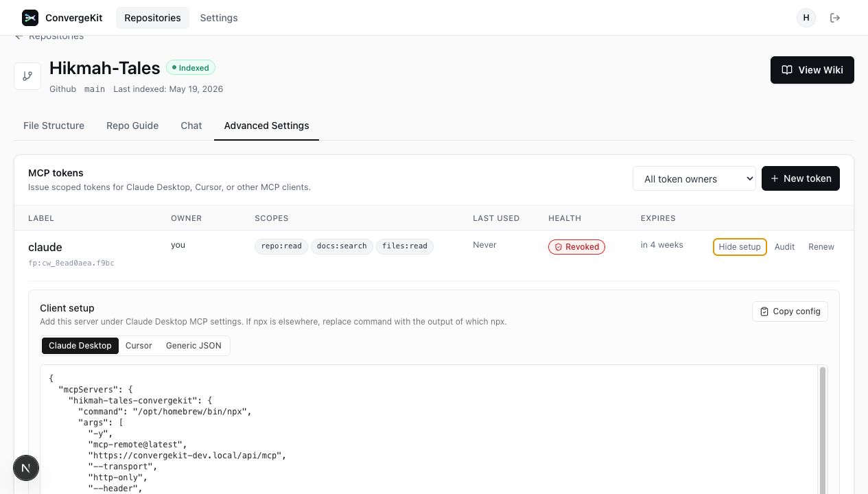Click the token fingerprint fp:cw_8ead0aea.f9bc
Viewport: 868px width, 494px height.
pos(71,263)
